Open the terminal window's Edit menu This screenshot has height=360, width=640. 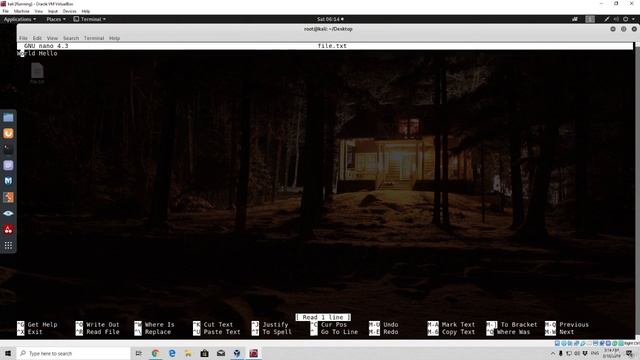37,38
